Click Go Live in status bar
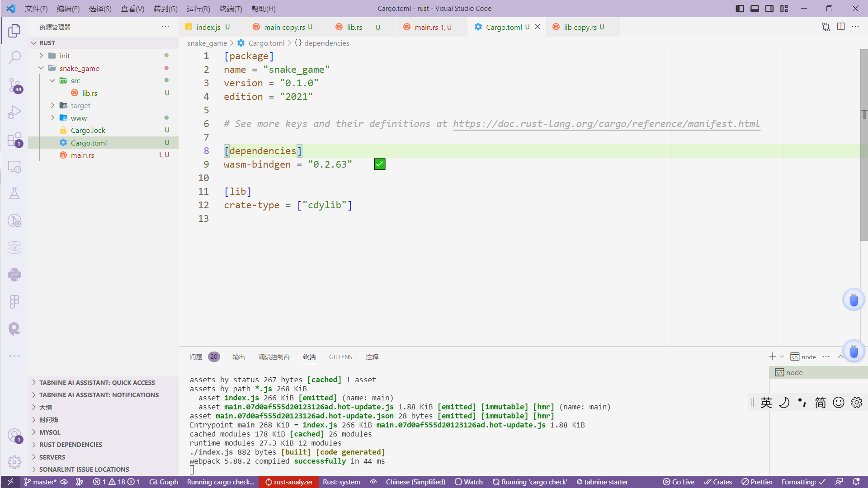 coord(679,482)
